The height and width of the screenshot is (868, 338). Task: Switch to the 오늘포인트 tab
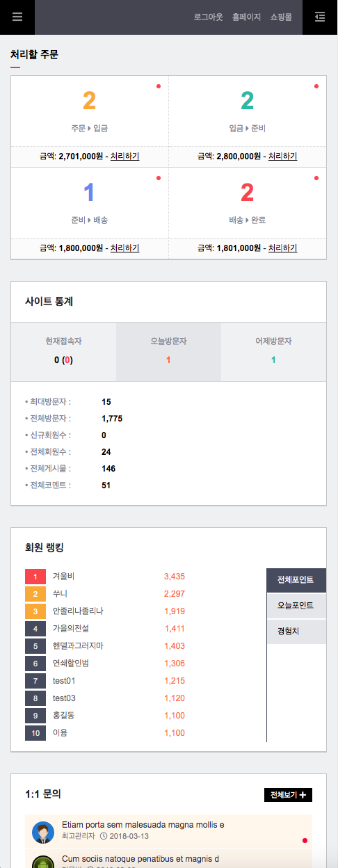click(x=296, y=606)
